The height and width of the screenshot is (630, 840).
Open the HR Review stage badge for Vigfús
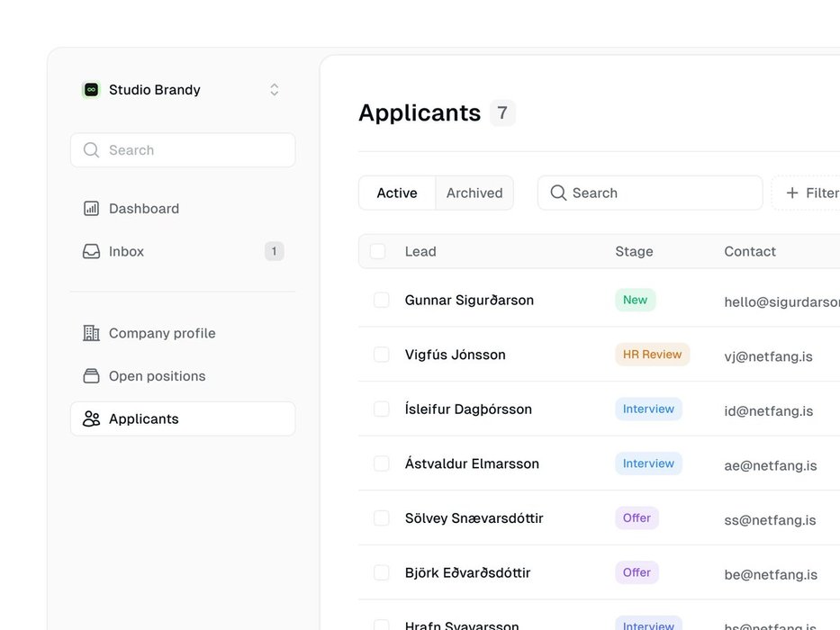pos(653,355)
